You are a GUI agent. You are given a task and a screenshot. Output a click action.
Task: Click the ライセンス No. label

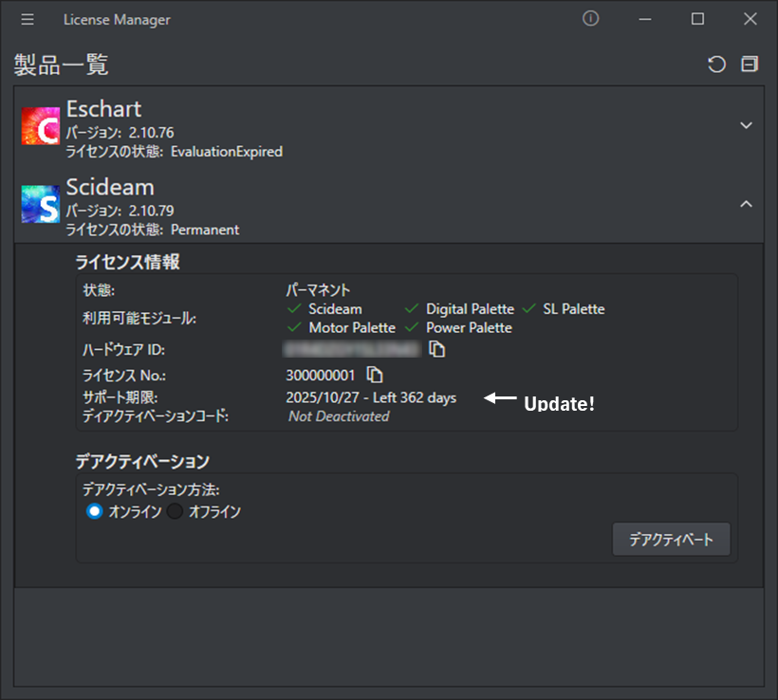coord(124,376)
